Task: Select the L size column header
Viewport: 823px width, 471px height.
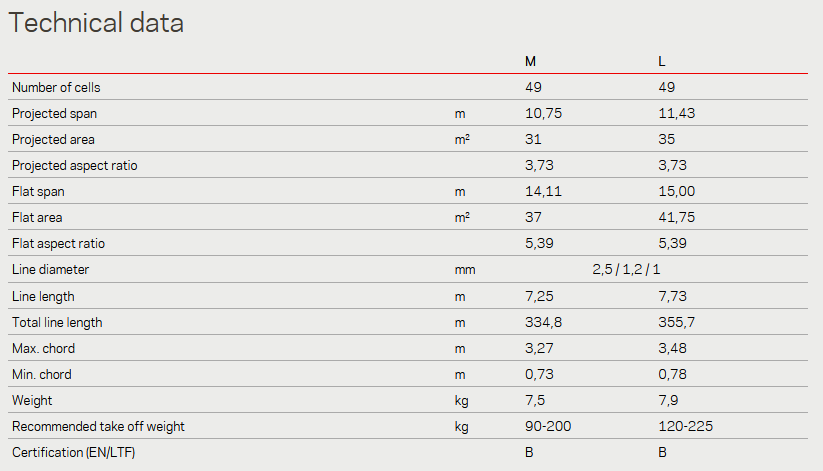Action: tap(661, 61)
